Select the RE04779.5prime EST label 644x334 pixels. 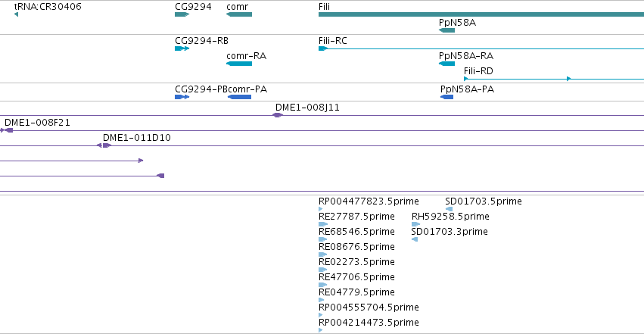[x=356, y=292]
